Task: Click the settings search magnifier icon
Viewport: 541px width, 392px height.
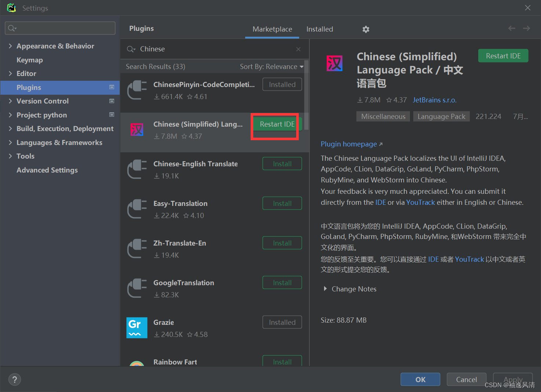Action: coord(12,28)
